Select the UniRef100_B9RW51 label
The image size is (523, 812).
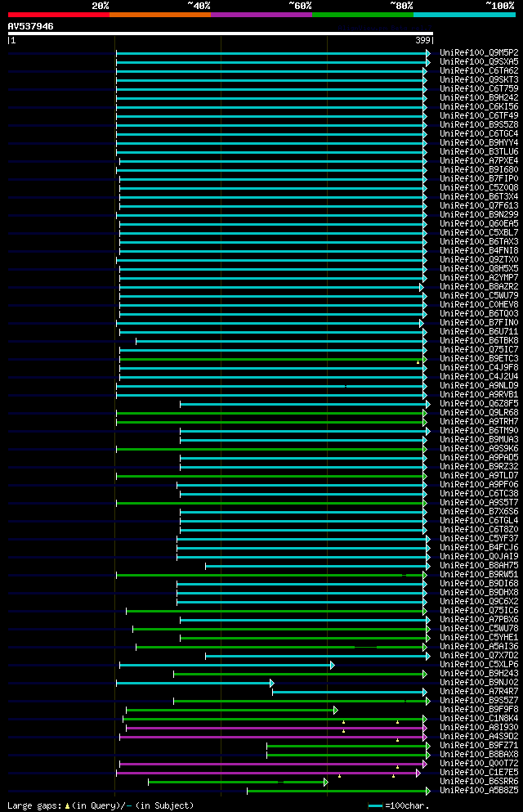479,574
